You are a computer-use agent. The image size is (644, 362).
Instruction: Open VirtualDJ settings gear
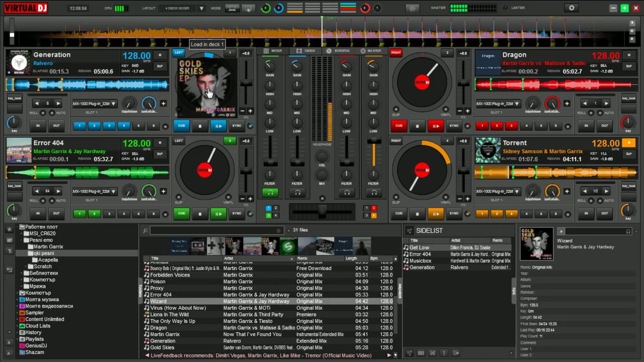coord(571,8)
